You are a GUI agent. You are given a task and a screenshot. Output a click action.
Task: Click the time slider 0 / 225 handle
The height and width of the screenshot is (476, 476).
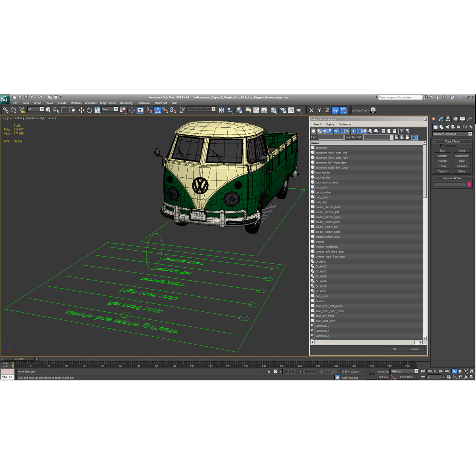coord(19,359)
